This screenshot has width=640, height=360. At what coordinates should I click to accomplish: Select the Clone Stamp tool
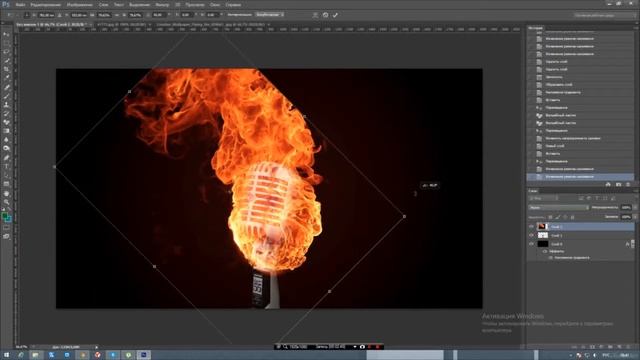click(x=6, y=104)
